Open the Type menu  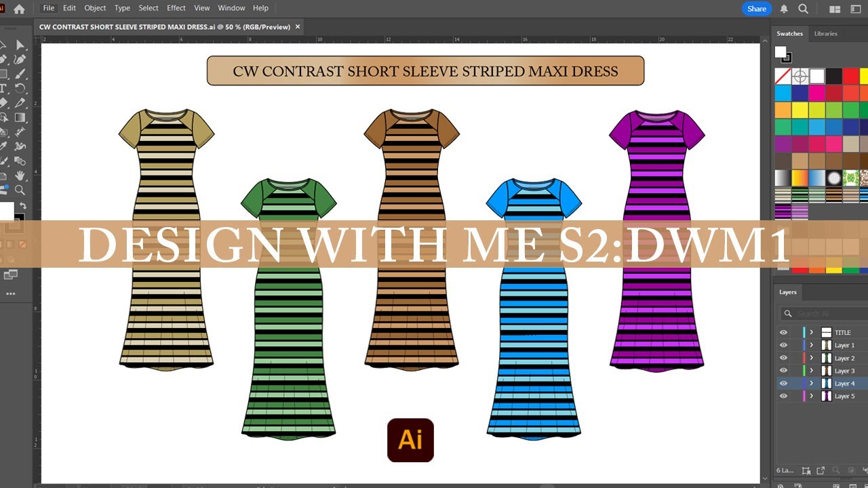122,8
